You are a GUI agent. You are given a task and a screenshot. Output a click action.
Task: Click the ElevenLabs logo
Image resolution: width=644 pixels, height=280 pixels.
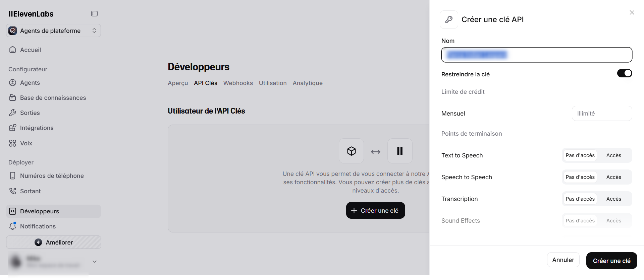[31, 14]
